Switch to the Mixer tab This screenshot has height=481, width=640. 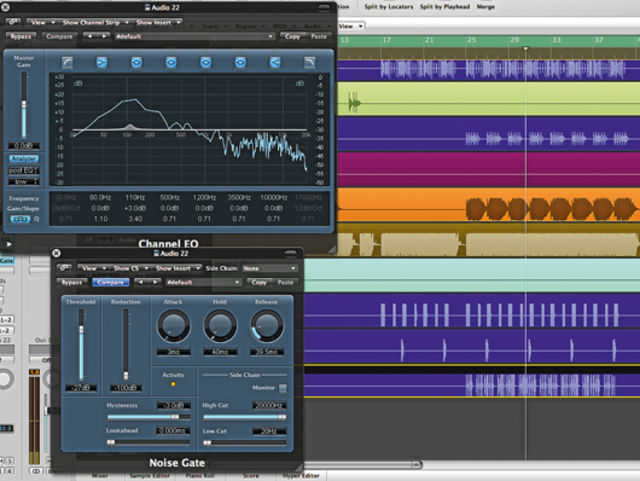coord(100,476)
